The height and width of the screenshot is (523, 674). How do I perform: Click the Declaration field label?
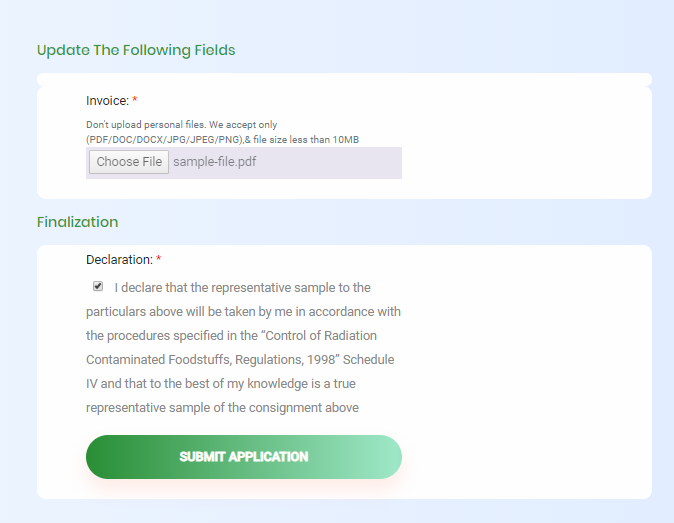[119, 260]
